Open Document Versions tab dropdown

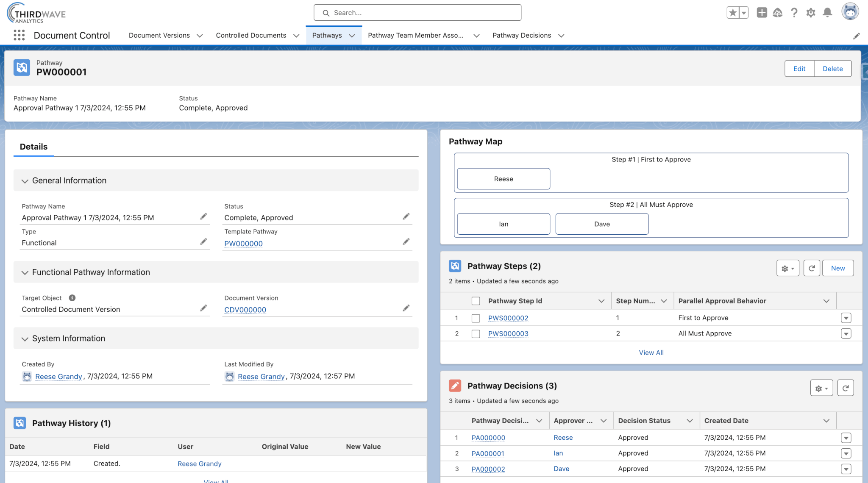pos(200,36)
